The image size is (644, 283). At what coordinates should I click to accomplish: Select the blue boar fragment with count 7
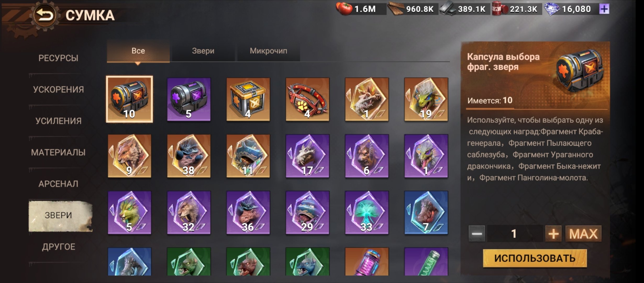click(x=426, y=213)
